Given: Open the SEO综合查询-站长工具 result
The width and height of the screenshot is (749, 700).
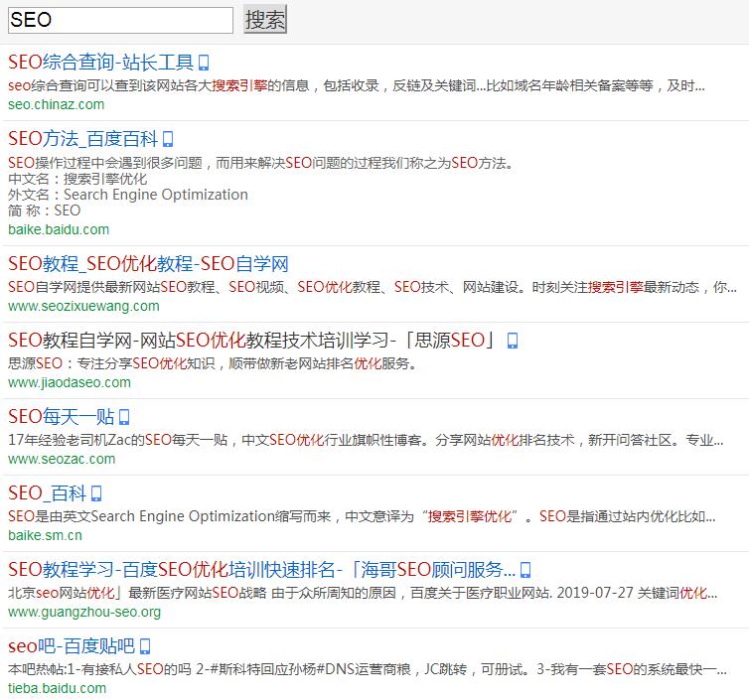Looking at the screenshot, I should point(100,63).
